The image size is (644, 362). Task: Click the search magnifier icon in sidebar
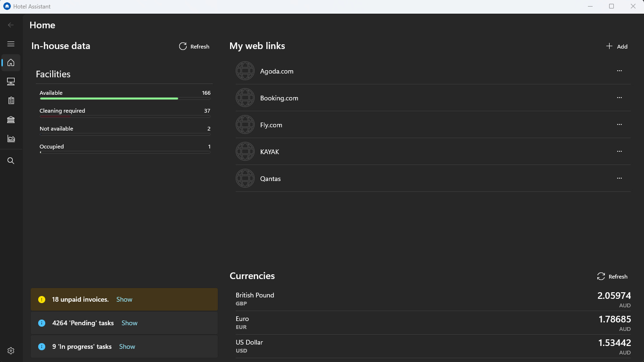pyautogui.click(x=11, y=161)
